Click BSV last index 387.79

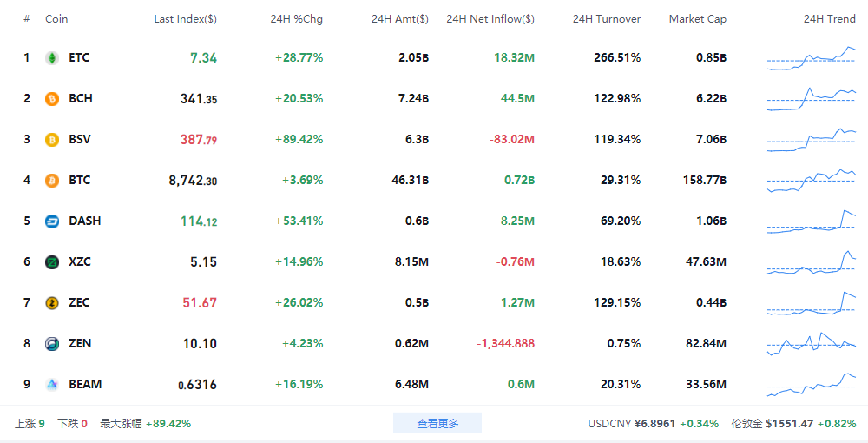pyautogui.click(x=199, y=140)
